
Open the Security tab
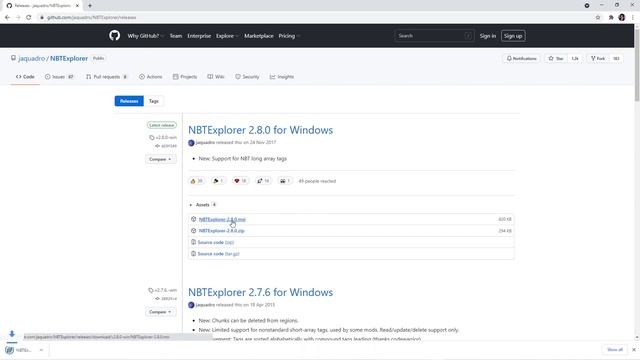click(x=247, y=77)
